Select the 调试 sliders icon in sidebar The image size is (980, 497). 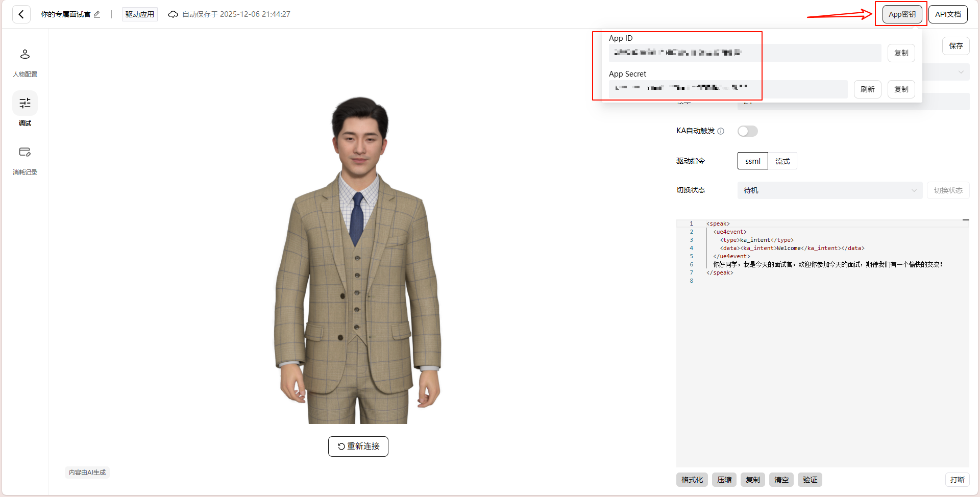pyautogui.click(x=24, y=103)
